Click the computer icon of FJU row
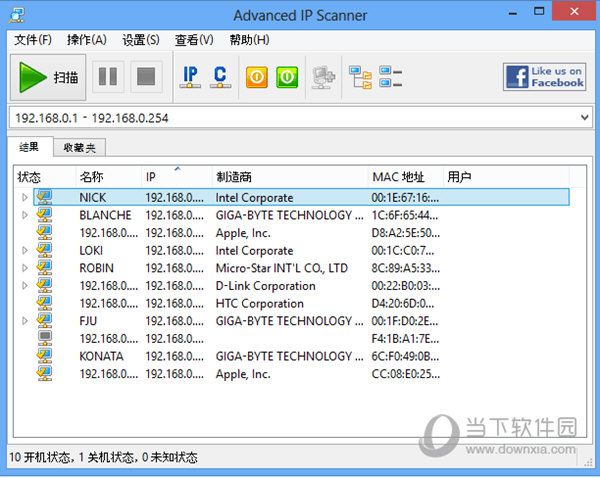Image resolution: width=600 pixels, height=478 pixels. click(x=44, y=320)
